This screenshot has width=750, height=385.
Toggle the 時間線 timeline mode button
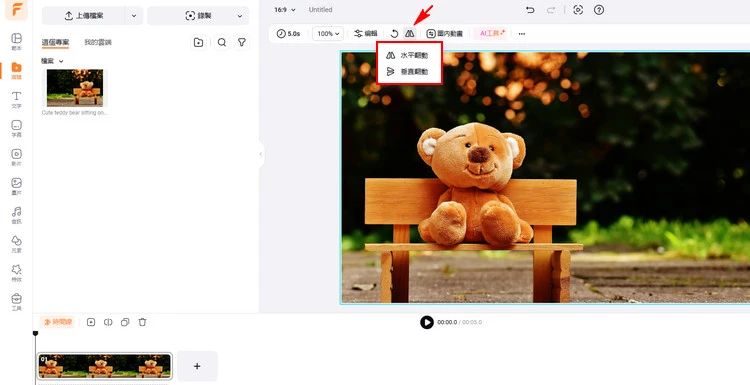[57, 322]
